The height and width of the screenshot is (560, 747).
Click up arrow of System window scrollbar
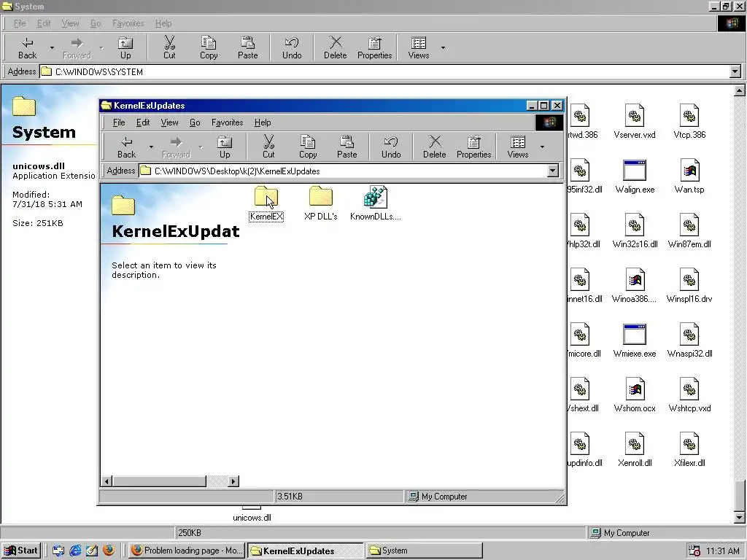(740, 90)
